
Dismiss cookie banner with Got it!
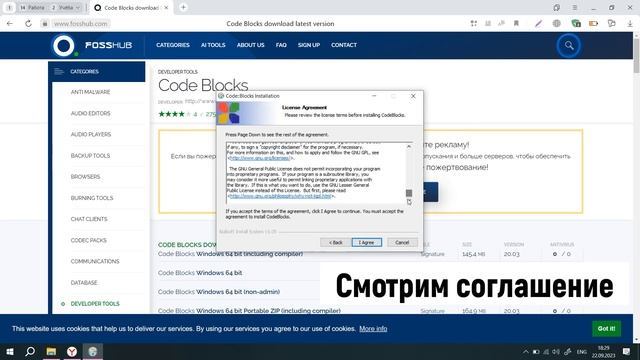tap(606, 329)
